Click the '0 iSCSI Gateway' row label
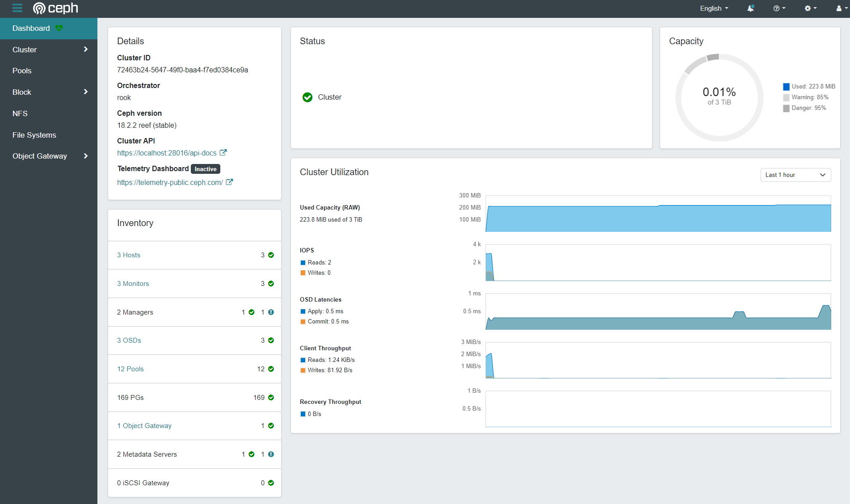This screenshot has height=504, width=850. [143, 483]
